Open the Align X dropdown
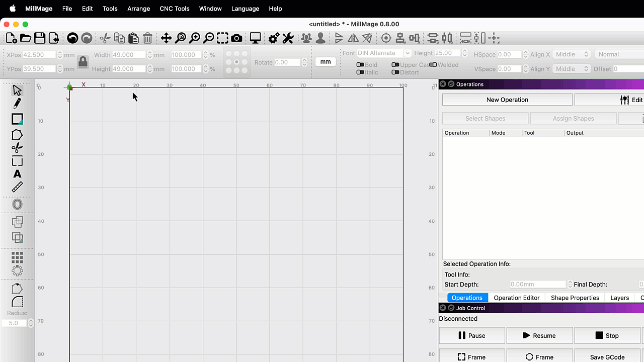 [x=571, y=54]
